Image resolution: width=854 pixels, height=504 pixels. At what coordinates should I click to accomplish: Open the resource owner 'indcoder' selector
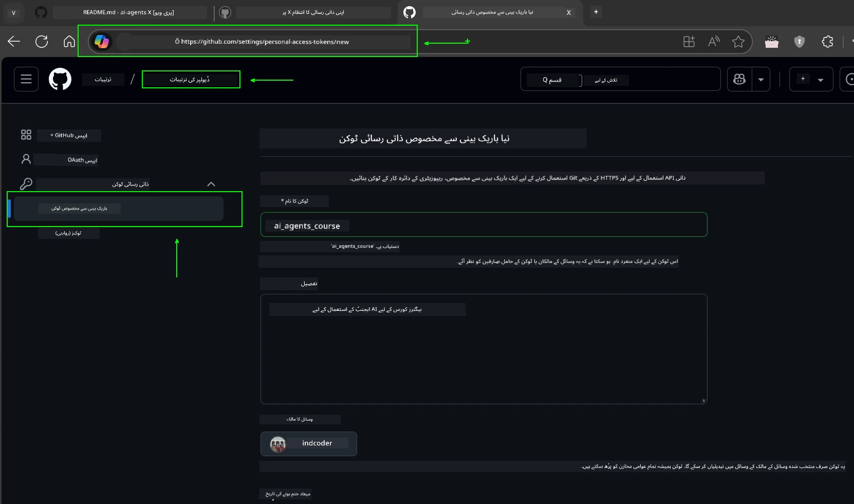coord(308,444)
